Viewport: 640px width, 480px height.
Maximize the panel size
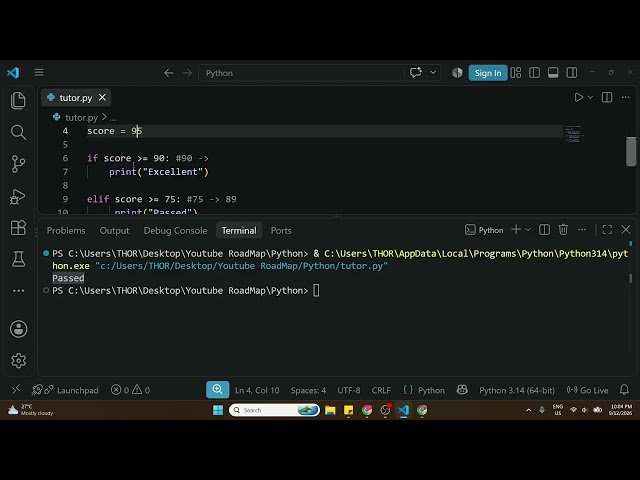coord(607,230)
